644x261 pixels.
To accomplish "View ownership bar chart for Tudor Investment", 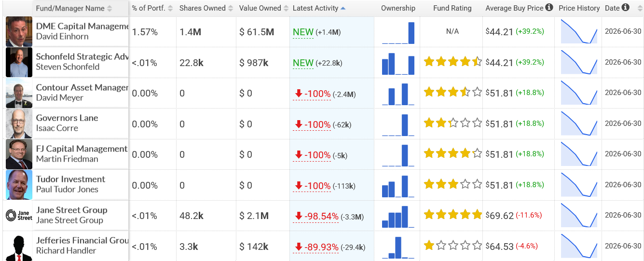I will [x=398, y=186].
